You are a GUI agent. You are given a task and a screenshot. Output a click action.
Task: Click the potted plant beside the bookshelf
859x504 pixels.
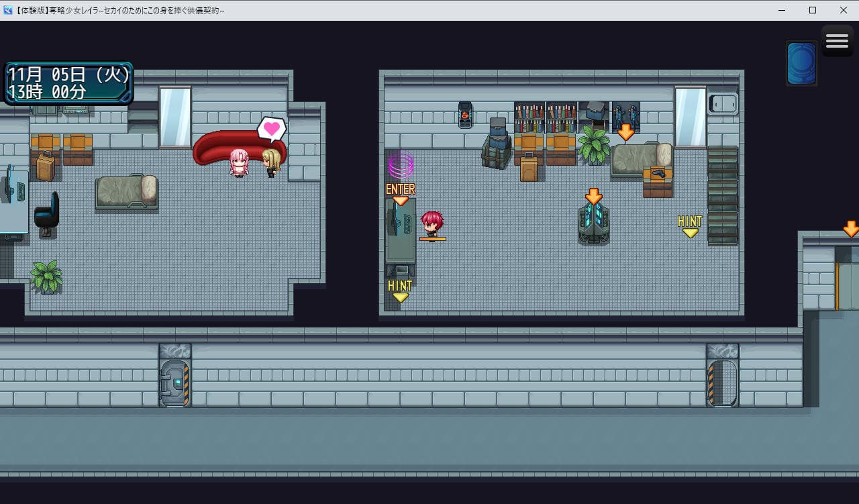pyautogui.click(x=594, y=145)
